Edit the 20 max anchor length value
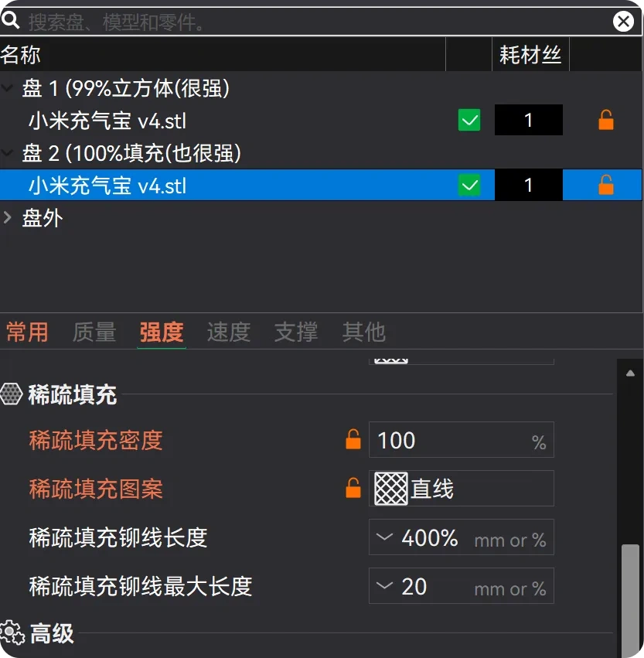Viewport: 644px width, 658px height. (414, 586)
